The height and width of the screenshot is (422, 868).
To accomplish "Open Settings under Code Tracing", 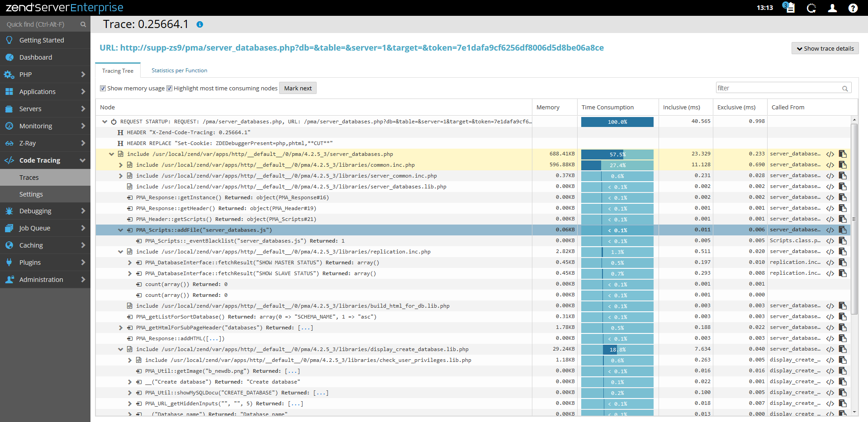I will (x=31, y=194).
